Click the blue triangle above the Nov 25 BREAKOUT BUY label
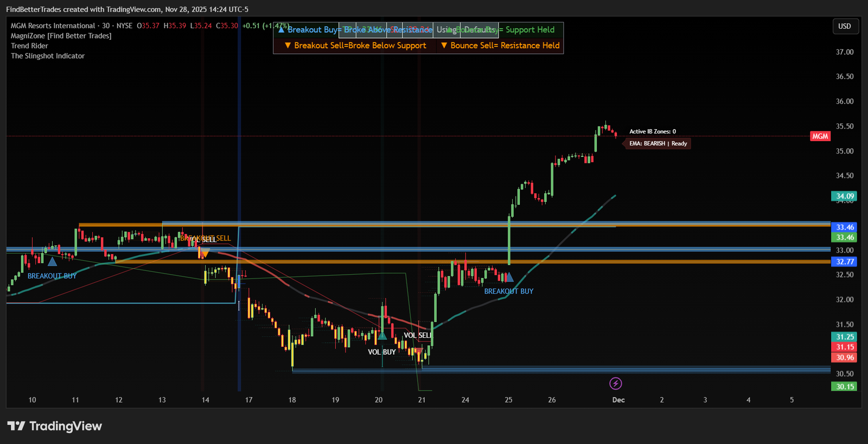 (509, 278)
